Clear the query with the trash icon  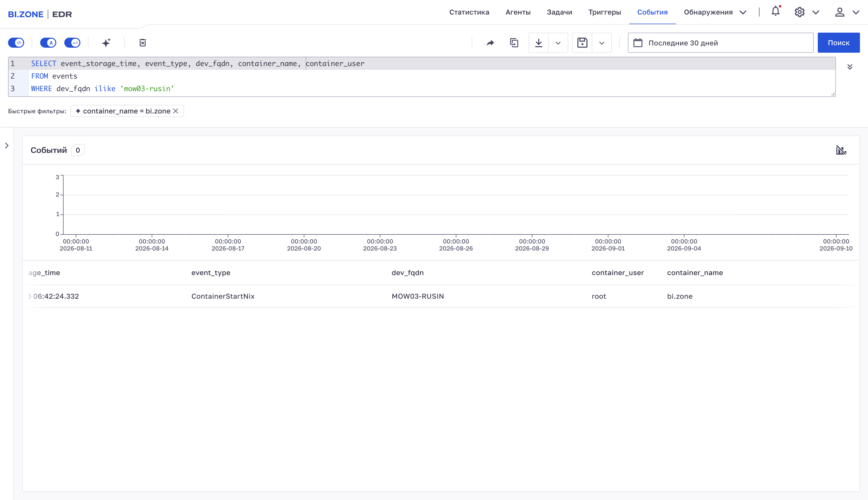pyautogui.click(x=143, y=43)
